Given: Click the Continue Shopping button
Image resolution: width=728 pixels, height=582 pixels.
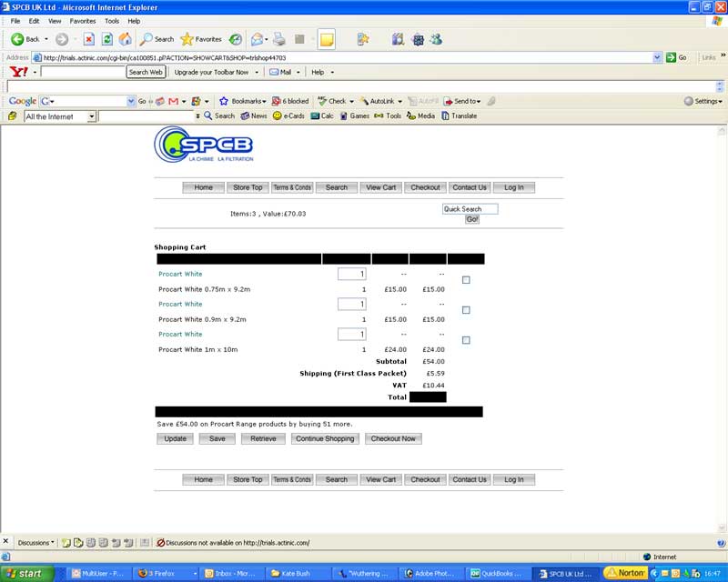Looking at the screenshot, I should (325, 438).
